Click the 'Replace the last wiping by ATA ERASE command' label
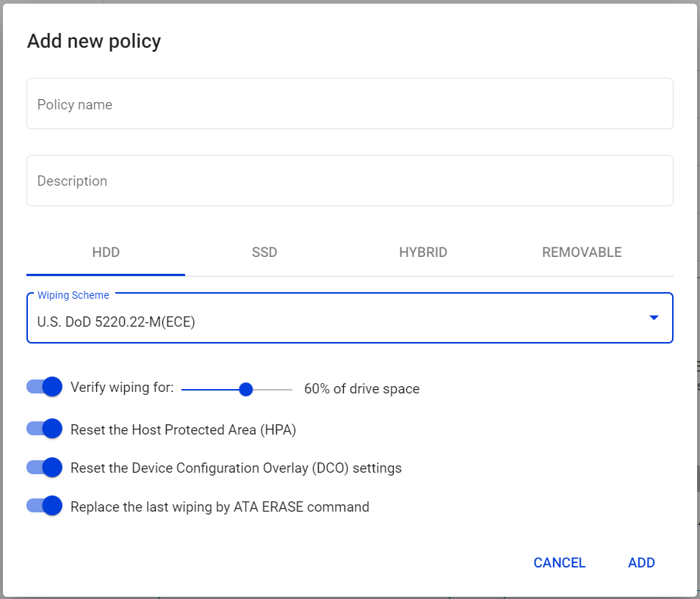The height and width of the screenshot is (599, 700). tap(220, 507)
